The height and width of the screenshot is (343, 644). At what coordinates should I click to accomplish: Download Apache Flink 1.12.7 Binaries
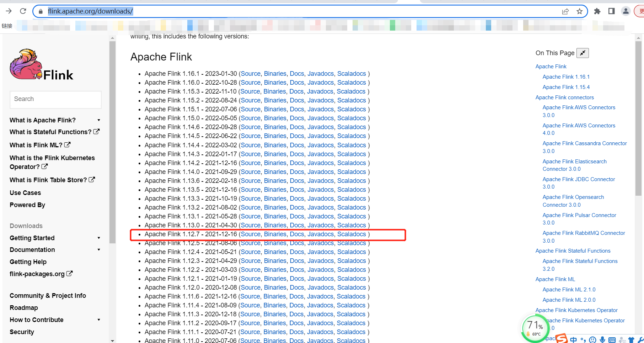point(275,234)
